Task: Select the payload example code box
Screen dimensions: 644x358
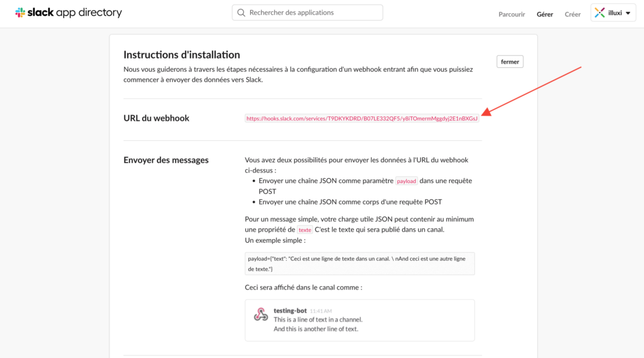Action: [359, 264]
